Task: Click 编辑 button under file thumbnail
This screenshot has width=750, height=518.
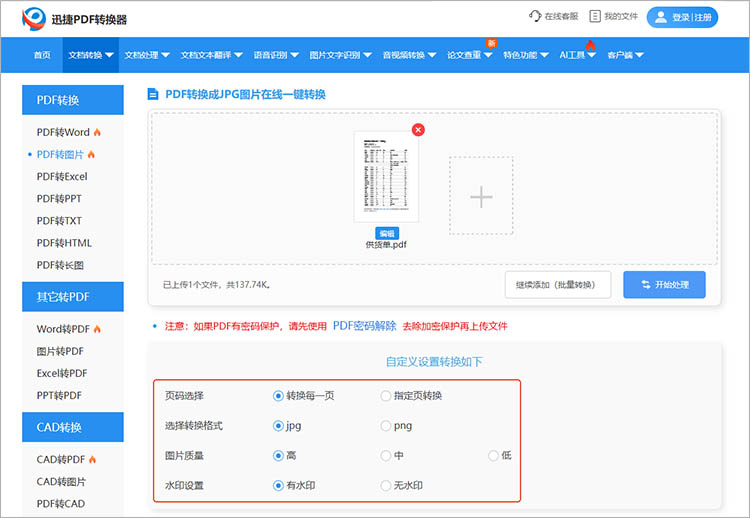Action: pyautogui.click(x=387, y=233)
